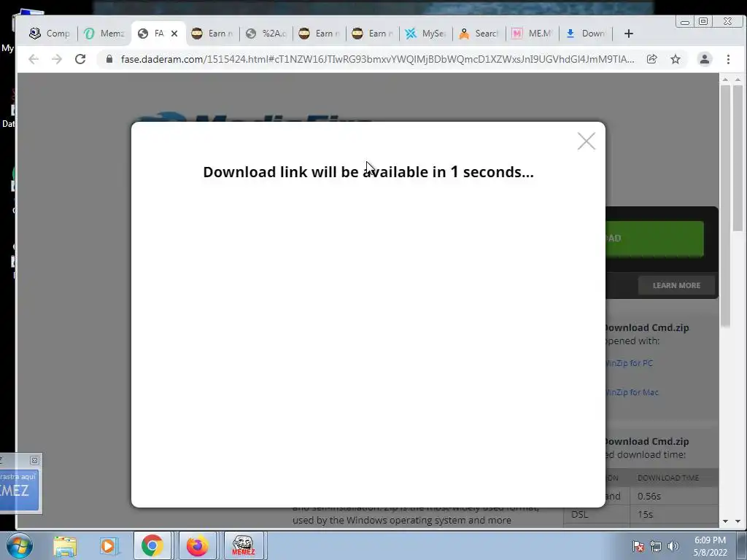Open Google Chrome taskbar icon
The image size is (747, 560).
coord(152,545)
